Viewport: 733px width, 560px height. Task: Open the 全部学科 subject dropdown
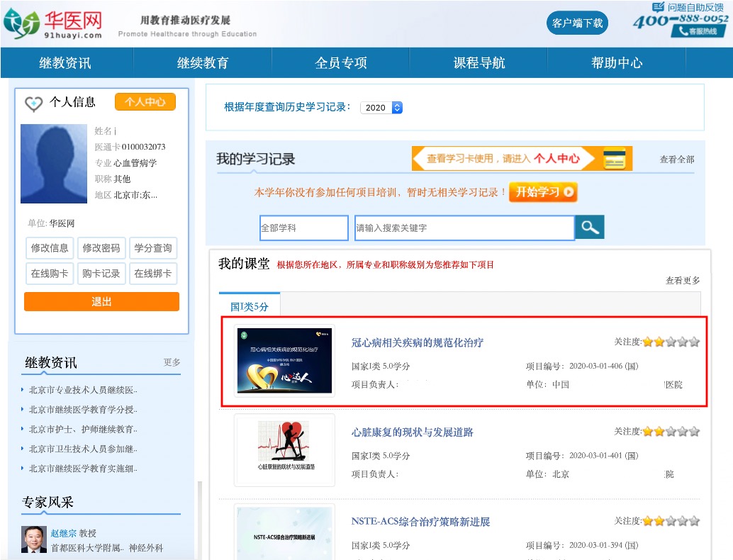303,228
